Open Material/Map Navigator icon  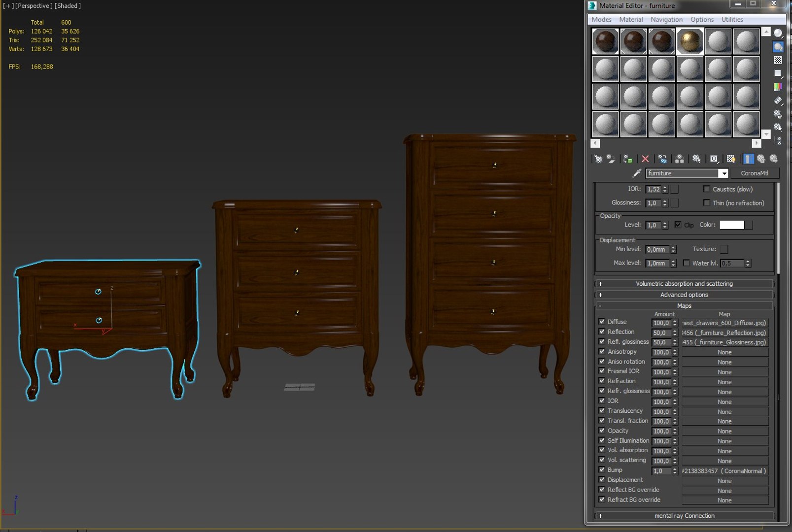pos(778,140)
